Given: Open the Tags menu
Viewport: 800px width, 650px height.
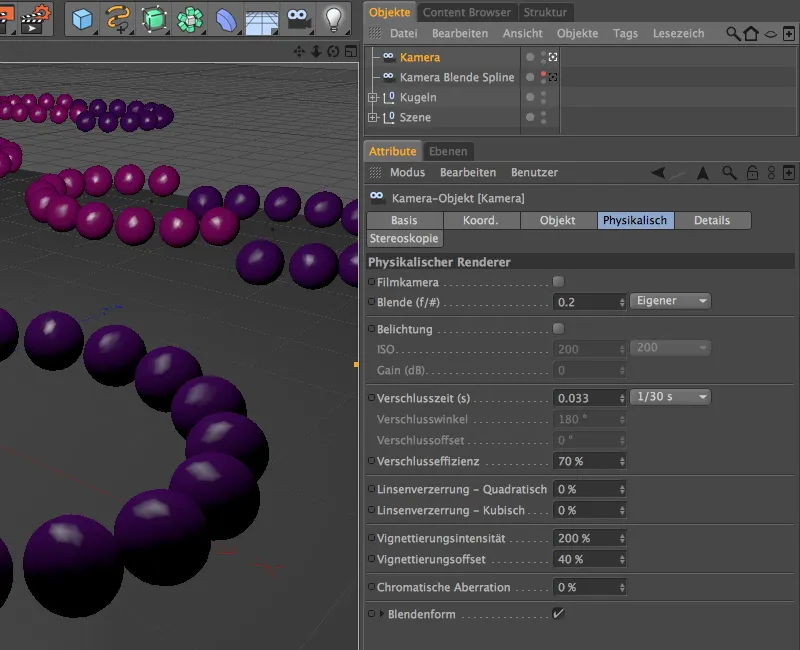Looking at the screenshot, I should coord(625,34).
